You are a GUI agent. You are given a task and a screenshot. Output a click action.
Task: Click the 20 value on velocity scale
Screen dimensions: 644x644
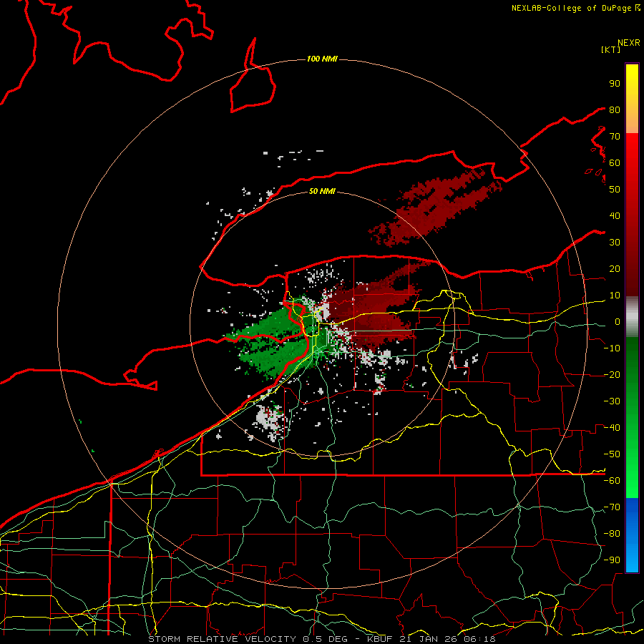click(x=615, y=268)
